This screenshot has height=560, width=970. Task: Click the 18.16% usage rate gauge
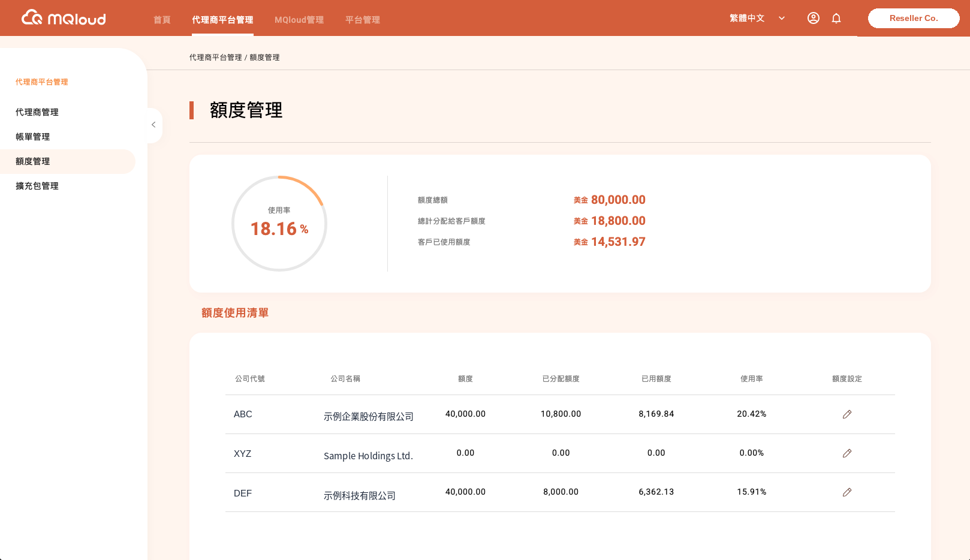pyautogui.click(x=279, y=223)
